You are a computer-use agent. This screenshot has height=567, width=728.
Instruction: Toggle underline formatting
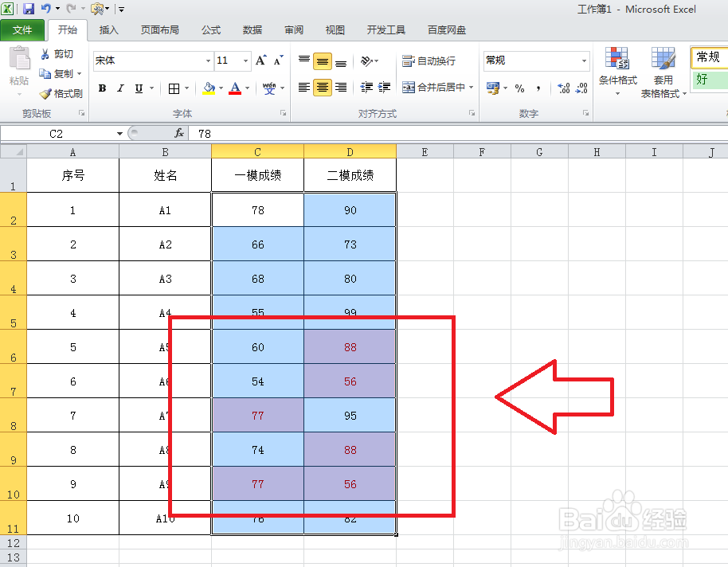138,88
